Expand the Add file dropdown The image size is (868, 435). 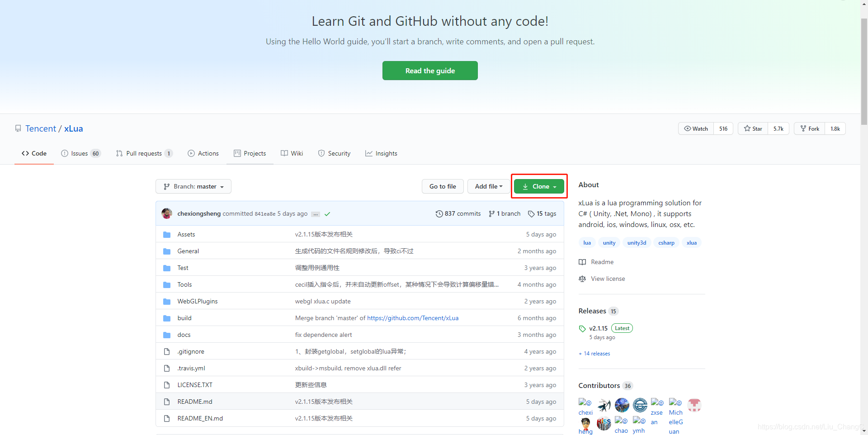489,186
